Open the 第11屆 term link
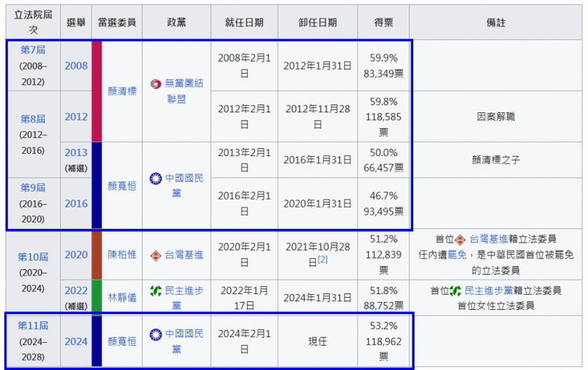The image size is (588, 370). click(33, 326)
